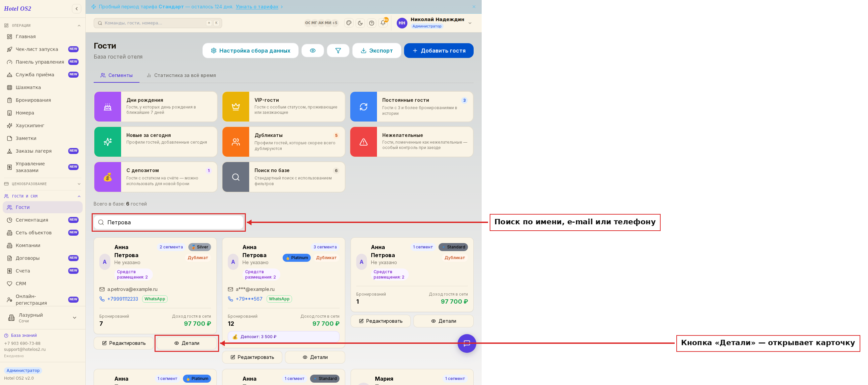Click the Hotel OS2 logo
The image size is (868, 385).
(17, 9)
